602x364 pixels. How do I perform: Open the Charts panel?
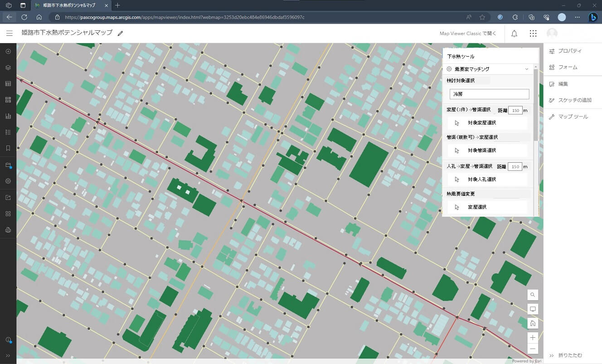coord(8,116)
